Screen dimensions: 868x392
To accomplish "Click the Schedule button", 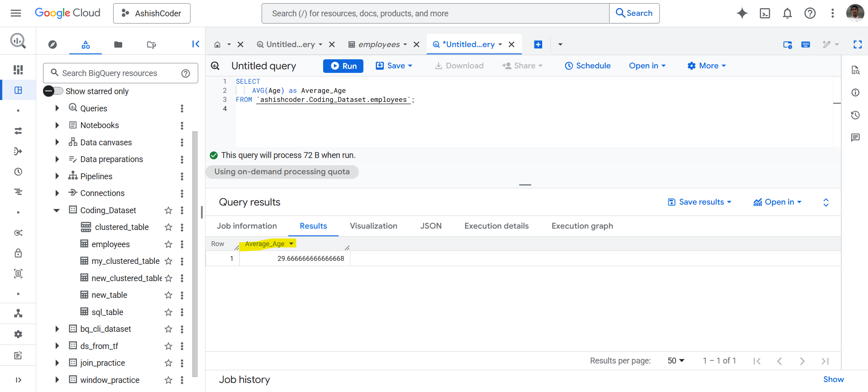I will [x=587, y=66].
